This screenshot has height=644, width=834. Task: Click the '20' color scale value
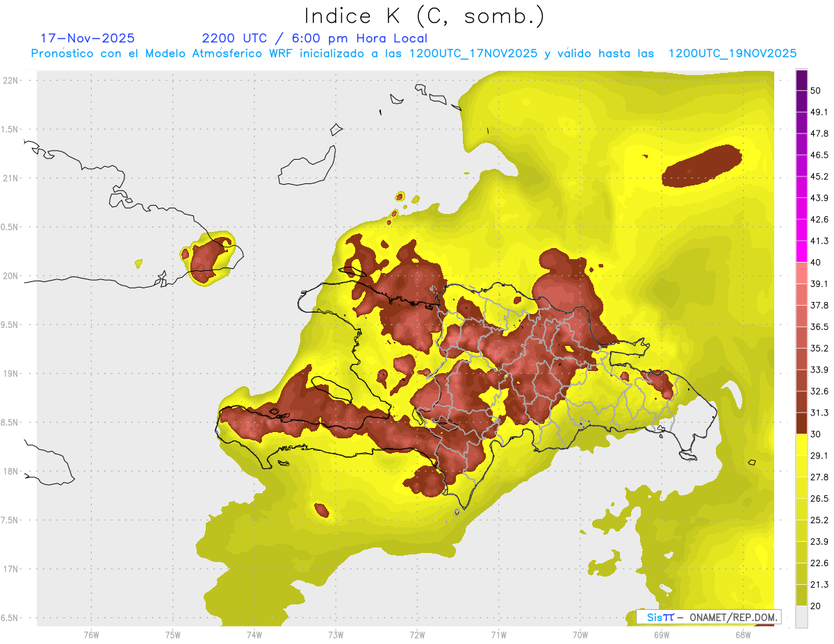tap(816, 606)
